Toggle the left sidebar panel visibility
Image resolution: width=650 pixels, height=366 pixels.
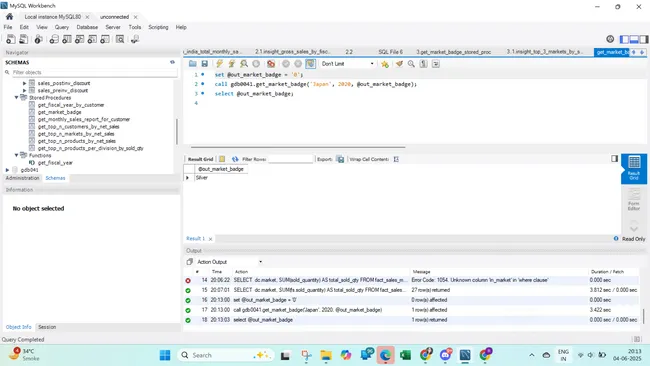[624, 39]
